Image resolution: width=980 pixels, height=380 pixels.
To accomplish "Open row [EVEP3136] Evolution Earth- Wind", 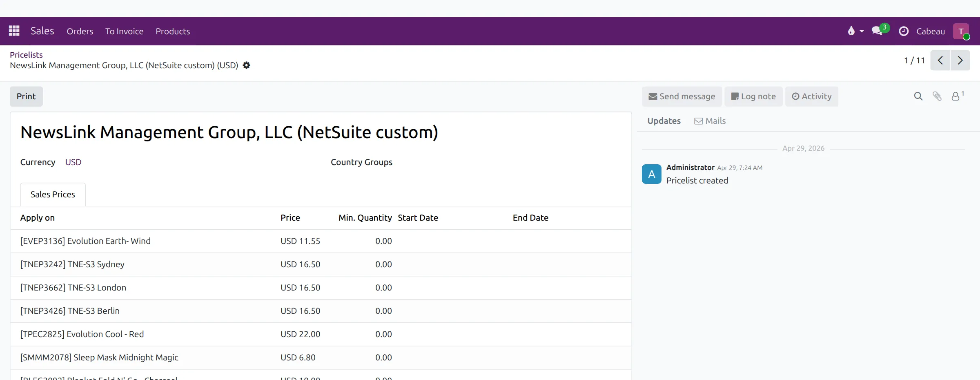I will point(321,241).
